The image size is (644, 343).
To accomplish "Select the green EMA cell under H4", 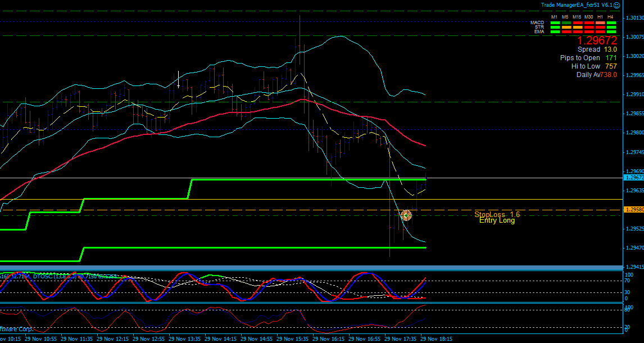I will (611, 31).
